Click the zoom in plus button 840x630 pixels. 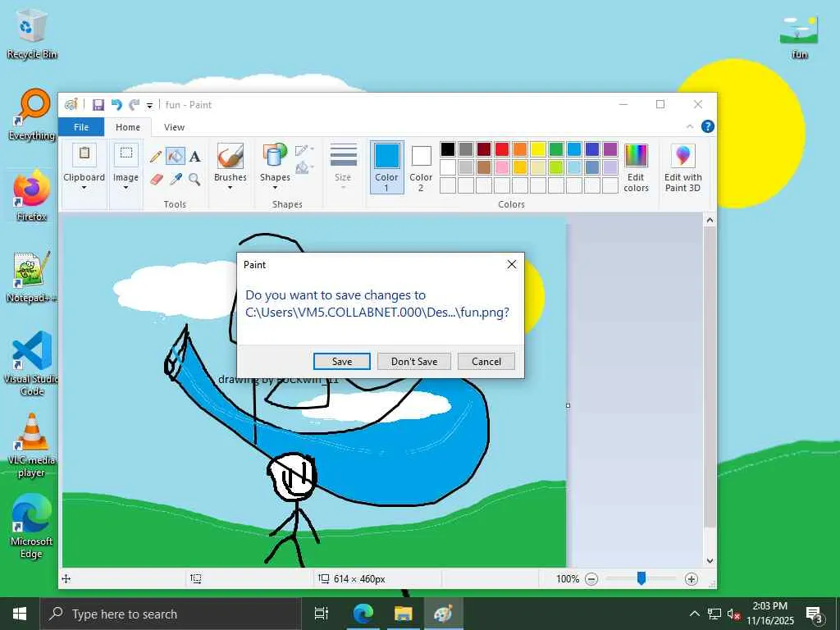tap(691, 579)
